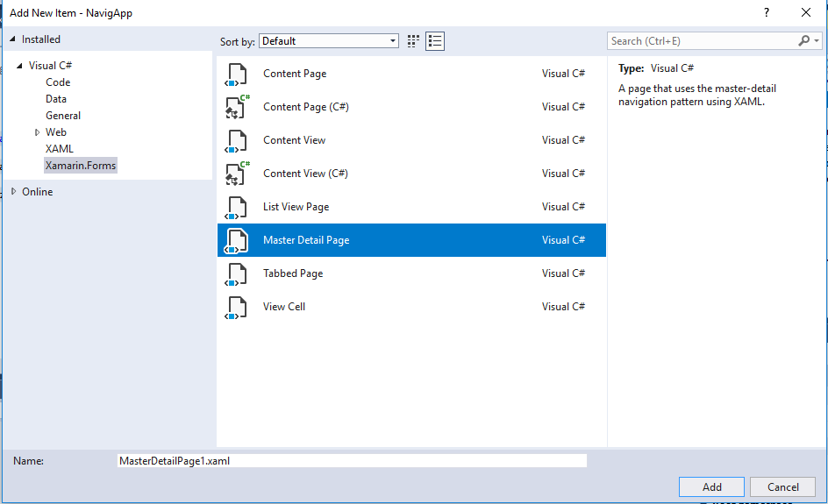This screenshot has width=828, height=504.
Task: Select the Data category
Action: 56,99
